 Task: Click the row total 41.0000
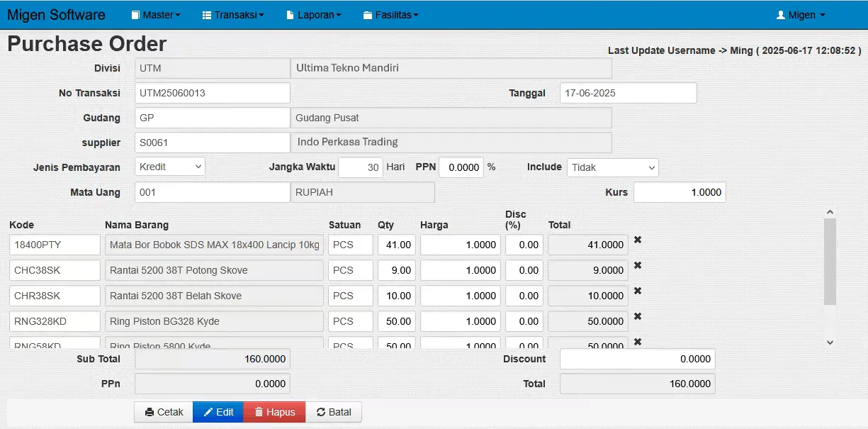tap(588, 245)
